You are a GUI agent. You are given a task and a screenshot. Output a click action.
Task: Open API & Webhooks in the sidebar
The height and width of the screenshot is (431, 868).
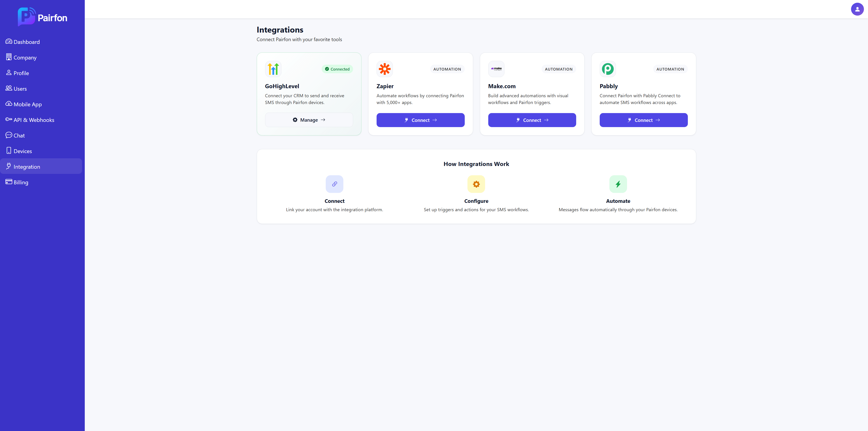(34, 120)
